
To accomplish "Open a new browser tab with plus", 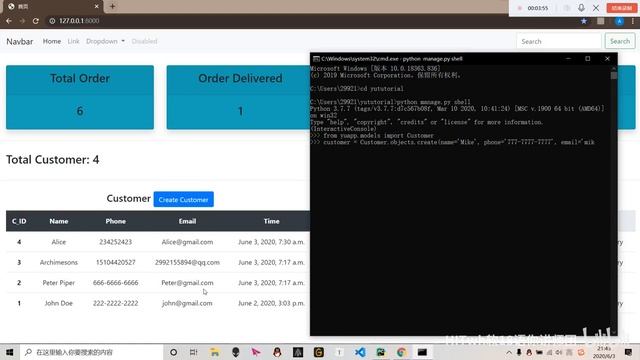I will [112, 6].
